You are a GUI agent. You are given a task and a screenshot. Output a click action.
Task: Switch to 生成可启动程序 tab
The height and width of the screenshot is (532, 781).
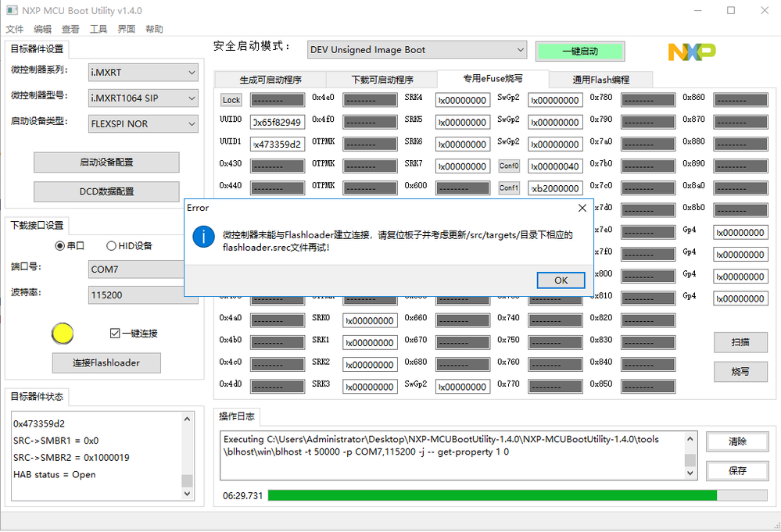click(x=270, y=80)
